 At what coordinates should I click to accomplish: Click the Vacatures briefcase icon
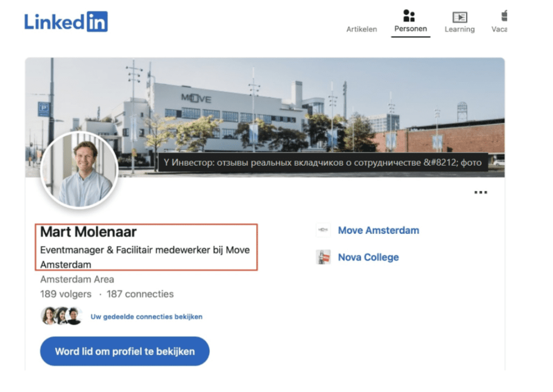(503, 16)
